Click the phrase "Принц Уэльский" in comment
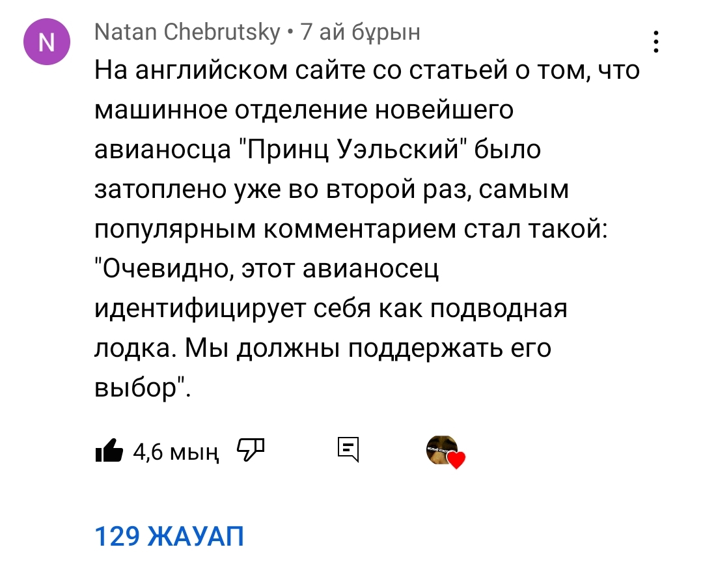The width and height of the screenshot is (703, 588). 350,150
